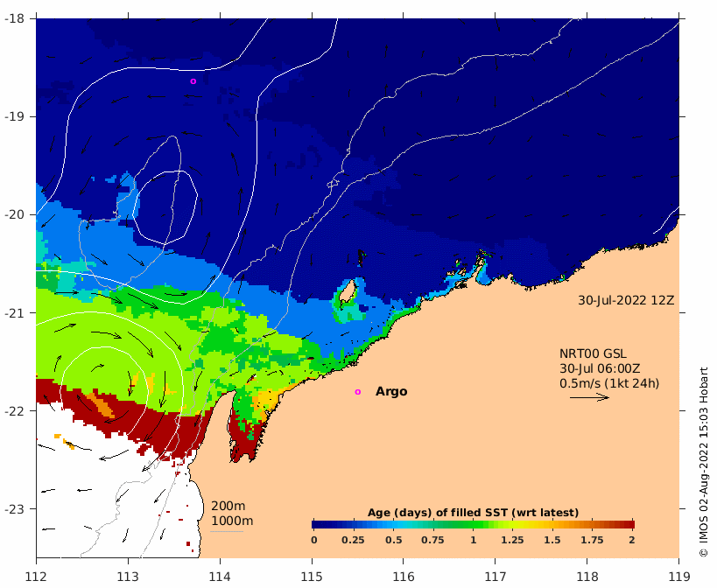Image resolution: width=717 pixels, height=588 pixels.
Task: Click colorbar tick label 1.75
Action: [592, 540]
